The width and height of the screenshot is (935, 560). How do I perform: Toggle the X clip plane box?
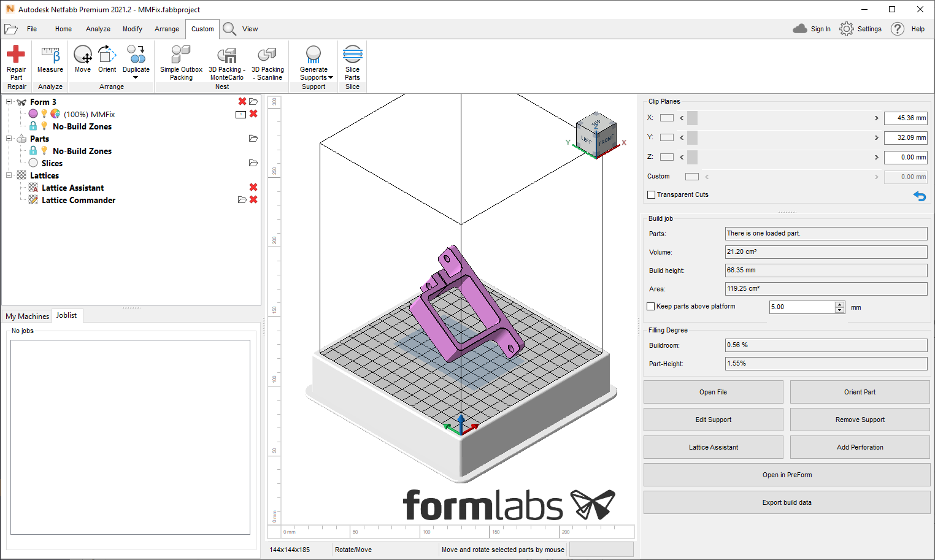[667, 118]
